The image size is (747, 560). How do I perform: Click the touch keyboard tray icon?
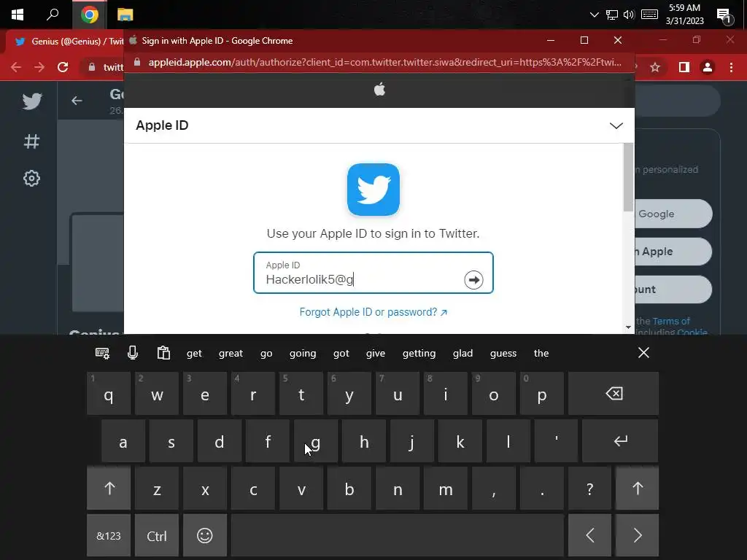pyautogui.click(x=649, y=15)
